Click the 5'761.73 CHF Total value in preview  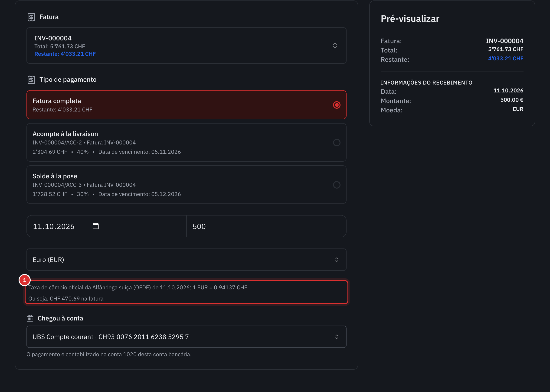click(506, 49)
